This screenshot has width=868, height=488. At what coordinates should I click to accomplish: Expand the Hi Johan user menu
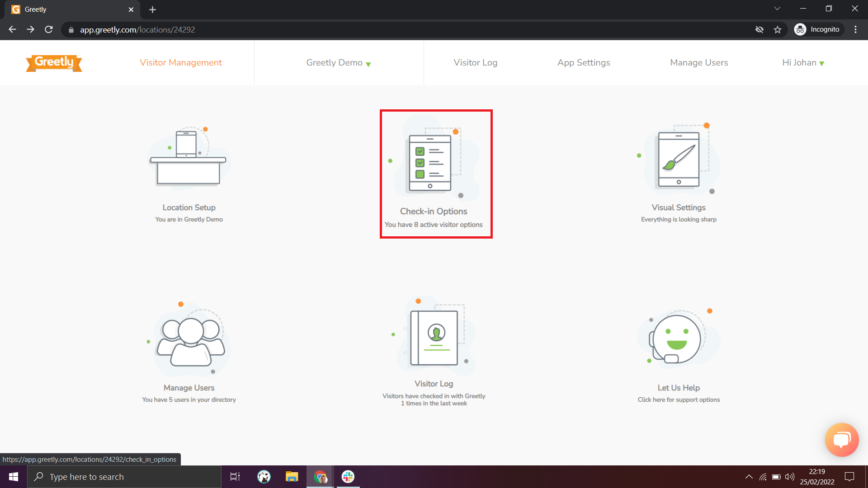tap(803, 63)
